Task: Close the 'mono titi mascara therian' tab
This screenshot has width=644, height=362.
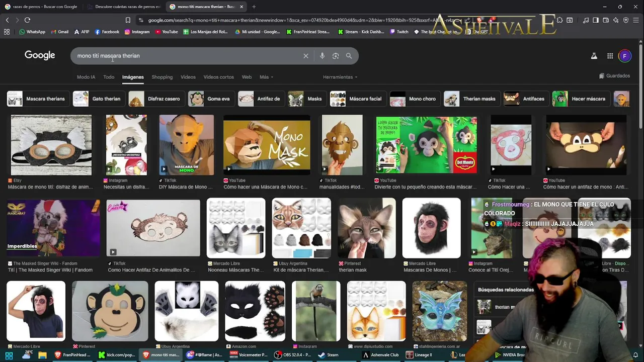Action: 242,7
